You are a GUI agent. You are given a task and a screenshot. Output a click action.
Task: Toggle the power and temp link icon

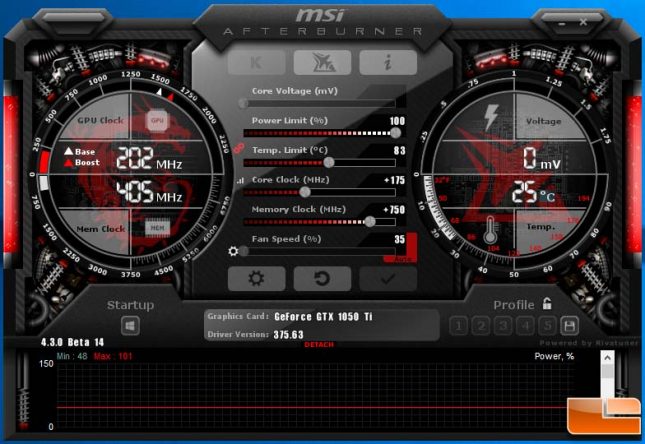[239, 148]
